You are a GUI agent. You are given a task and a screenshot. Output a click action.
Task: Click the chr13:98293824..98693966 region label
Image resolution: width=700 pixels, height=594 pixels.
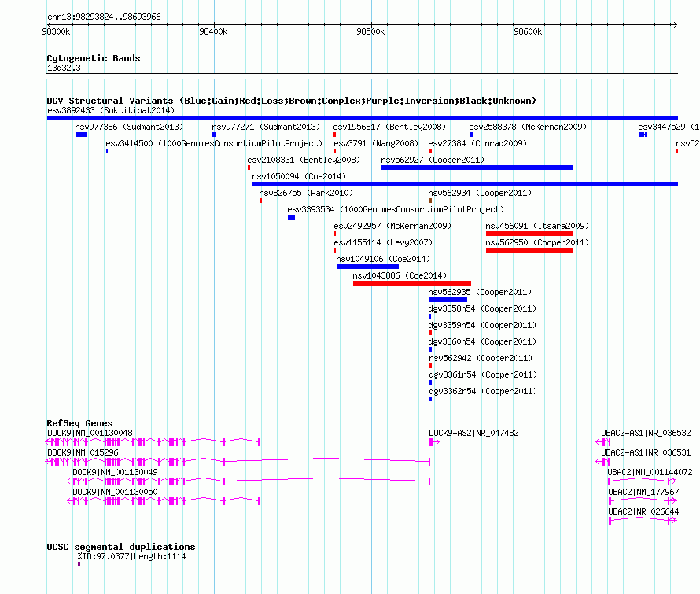(x=104, y=17)
